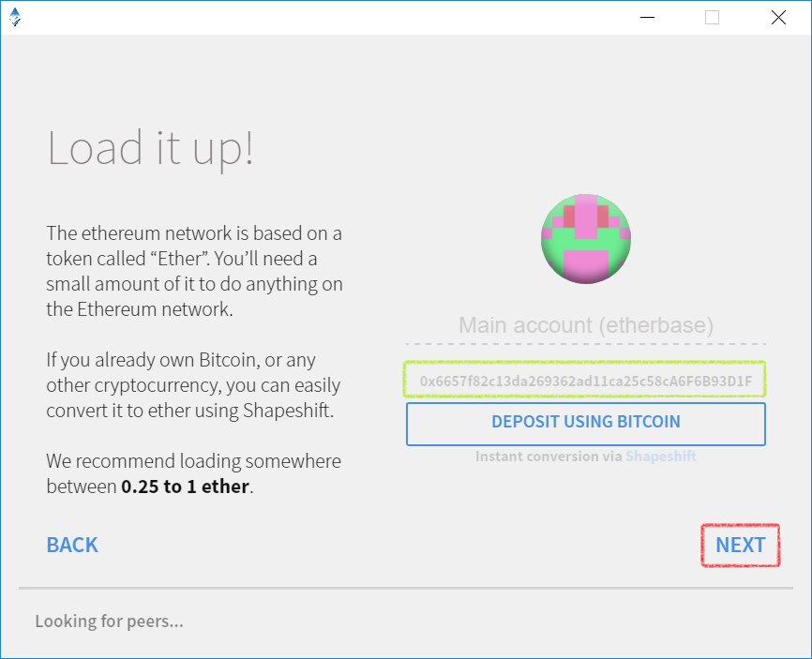Click the Instant conversion via label

pyautogui.click(x=549, y=457)
